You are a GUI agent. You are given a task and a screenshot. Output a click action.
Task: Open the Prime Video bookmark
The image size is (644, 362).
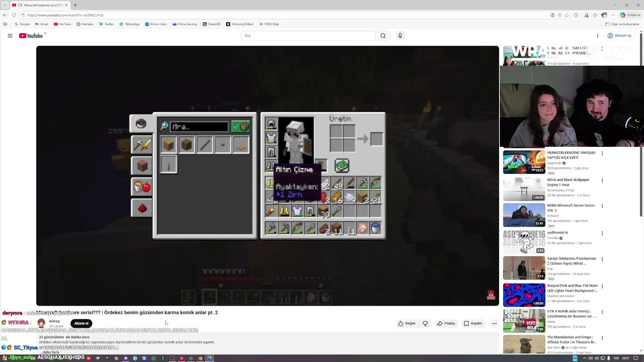(x=156, y=24)
